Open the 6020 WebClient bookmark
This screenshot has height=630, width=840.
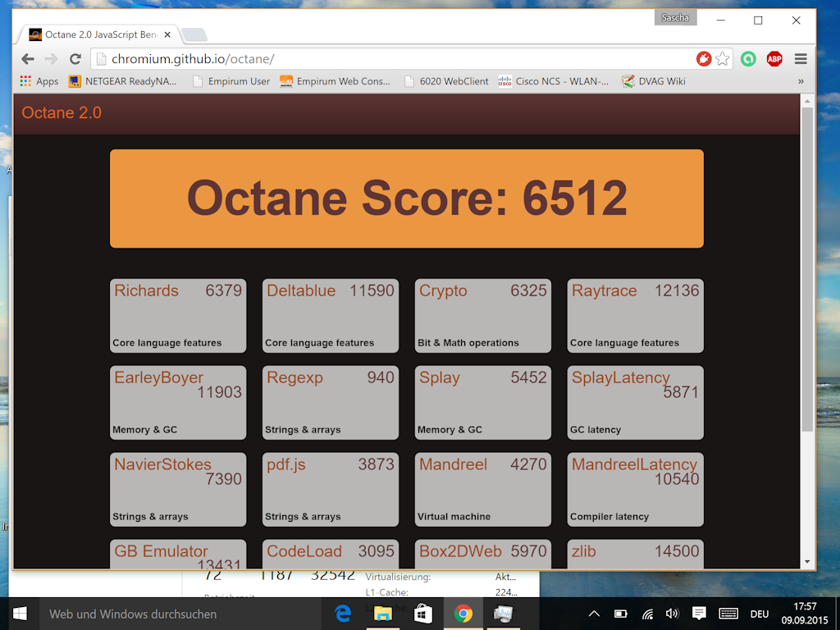click(447, 81)
